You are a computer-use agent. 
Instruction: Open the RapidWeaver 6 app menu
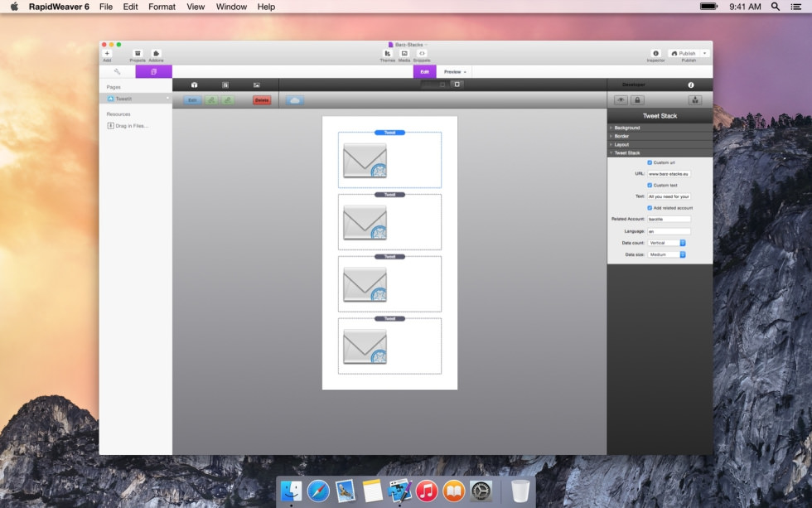click(59, 7)
